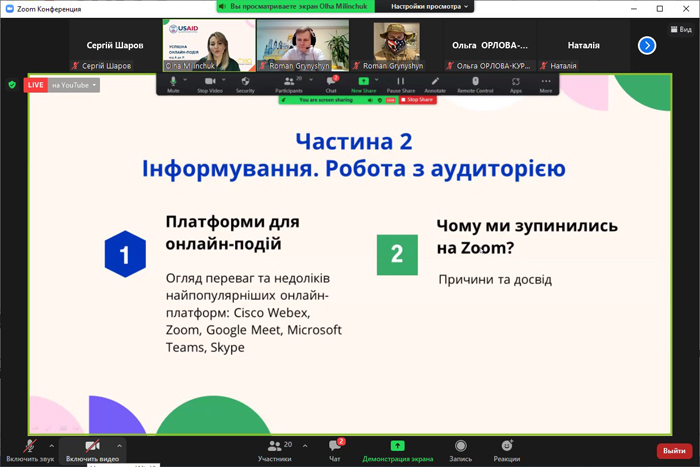Click Remote Control in shared toolbar
This screenshot has height=467, width=700.
point(475,84)
